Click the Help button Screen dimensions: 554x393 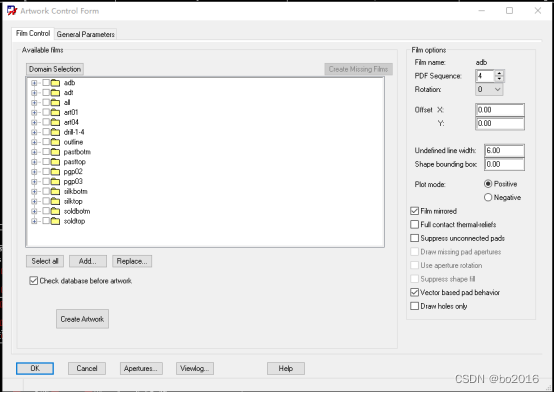286,369
